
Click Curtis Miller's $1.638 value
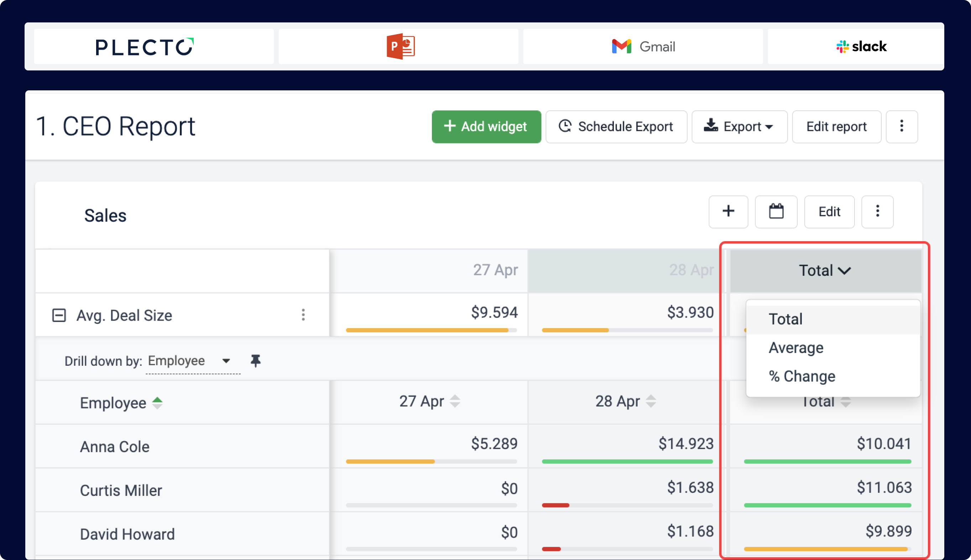(690, 487)
